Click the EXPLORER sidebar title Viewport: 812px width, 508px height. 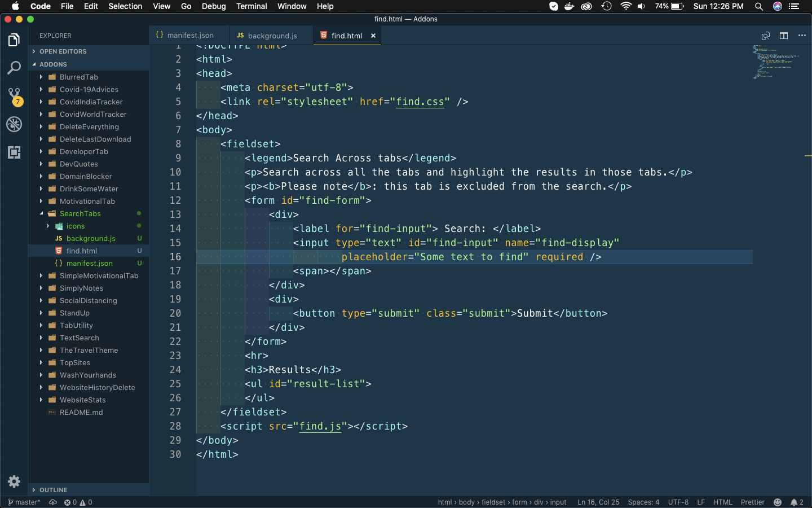coord(55,36)
